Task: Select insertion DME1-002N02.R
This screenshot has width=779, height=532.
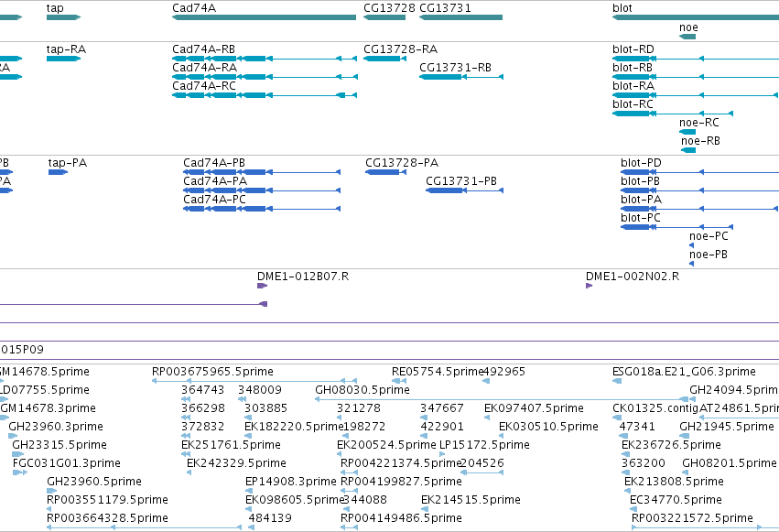Action: (633, 277)
